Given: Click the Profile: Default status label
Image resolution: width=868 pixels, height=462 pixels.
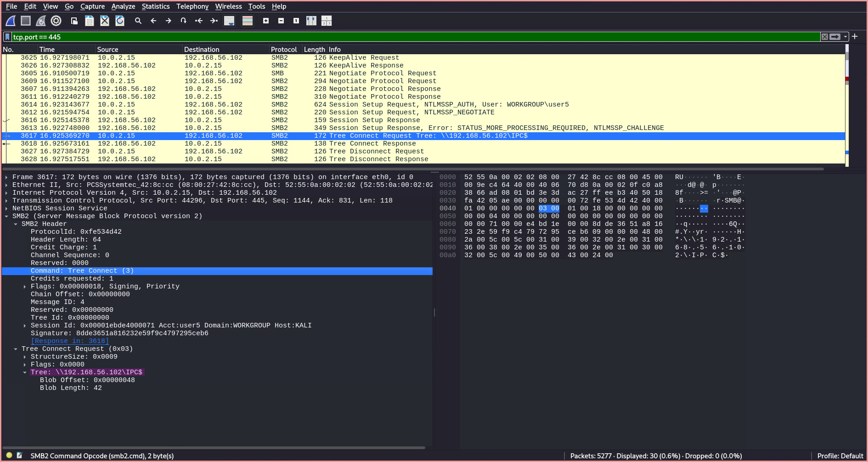Looking at the screenshot, I should tap(840, 456).
